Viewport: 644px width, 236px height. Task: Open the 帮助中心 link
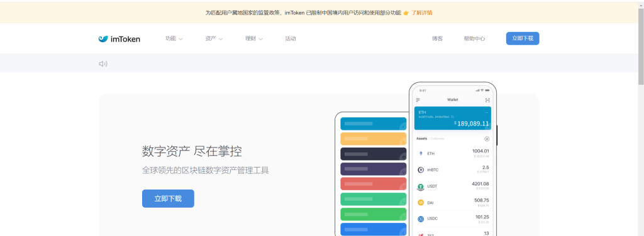(474, 38)
